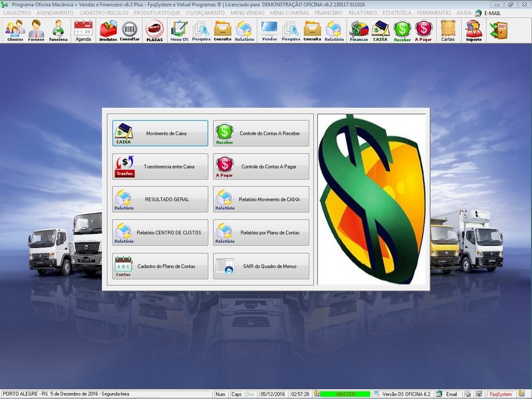This screenshot has width=532, height=399.
Task: Open the RELATÓRIOS menu
Action: [x=362, y=13]
